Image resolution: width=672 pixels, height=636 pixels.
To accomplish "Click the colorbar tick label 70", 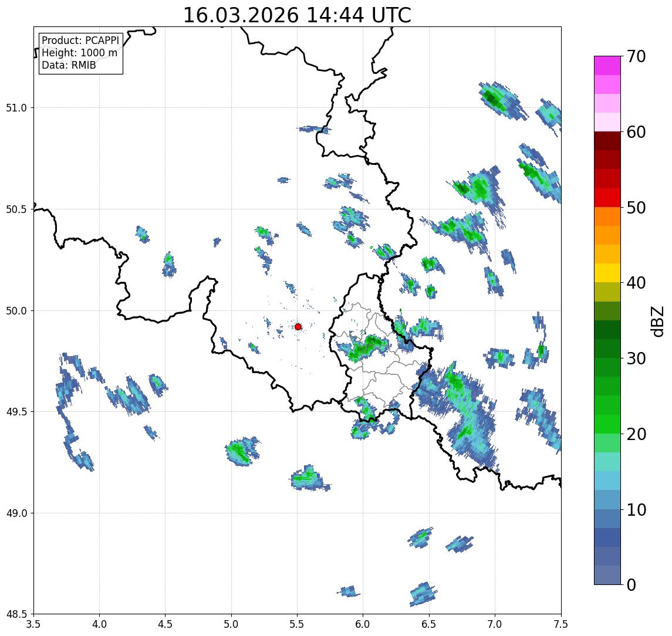I will point(636,56).
